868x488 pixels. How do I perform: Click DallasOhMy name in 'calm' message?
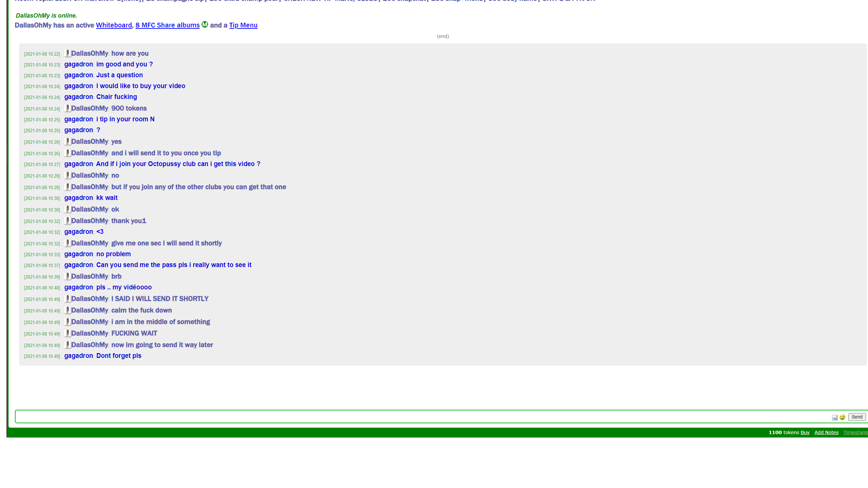coord(90,310)
